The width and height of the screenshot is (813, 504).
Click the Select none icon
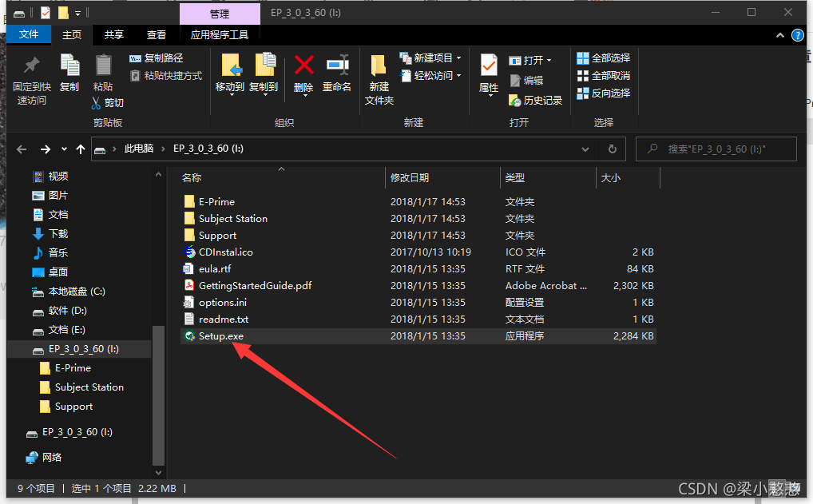pos(583,76)
